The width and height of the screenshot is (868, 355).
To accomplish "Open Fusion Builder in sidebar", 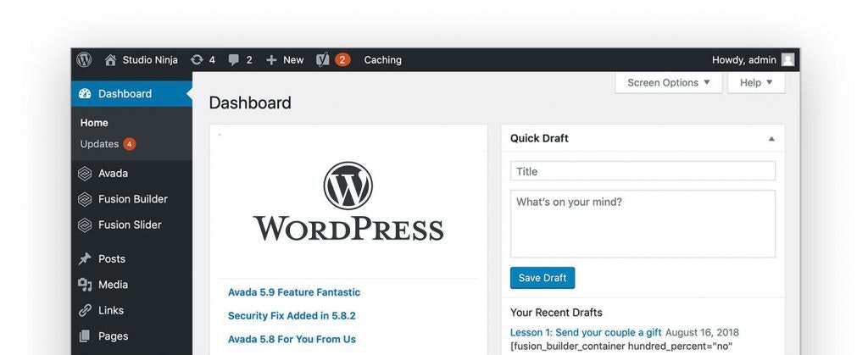I will coord(132,199).
